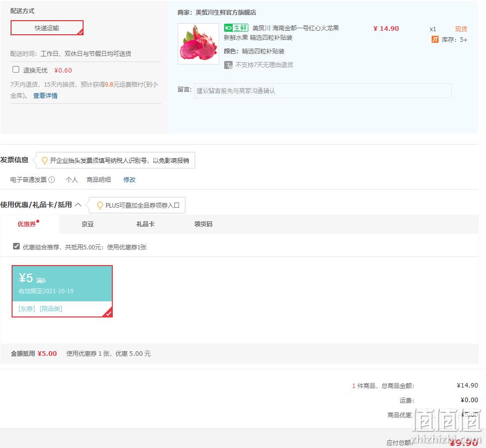Click the 库存: 5+ text
Screen dimensions: 486x448
coord(454,40)
